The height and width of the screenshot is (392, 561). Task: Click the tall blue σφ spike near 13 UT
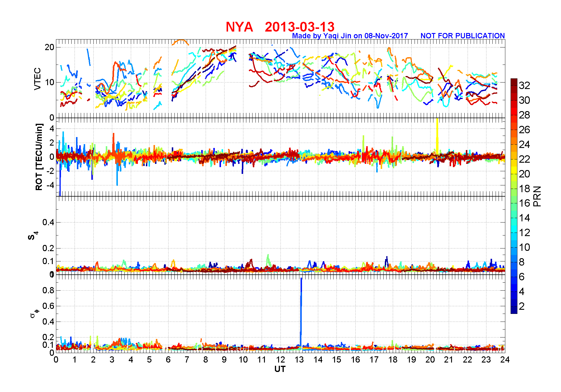(301, 312)
